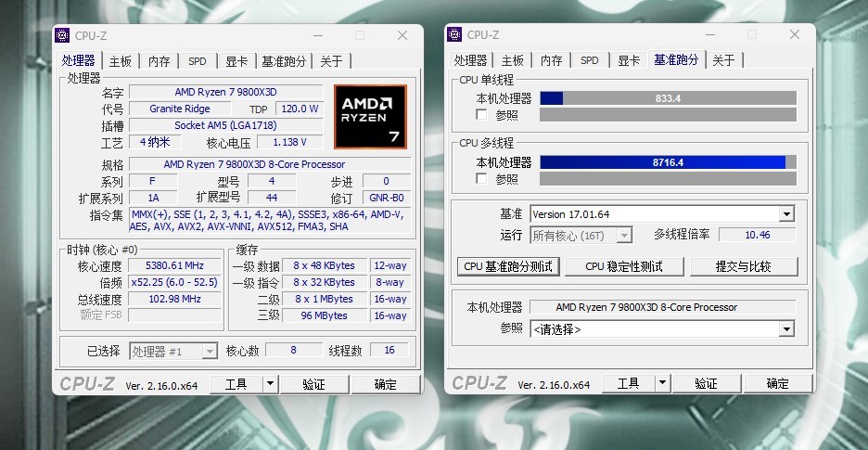Image resolution: width=868 pixels, height=450 pixels.
Task: Click 插槽 value Socket AM5 (LGA1718)
Action: click(x=226, y=125)
